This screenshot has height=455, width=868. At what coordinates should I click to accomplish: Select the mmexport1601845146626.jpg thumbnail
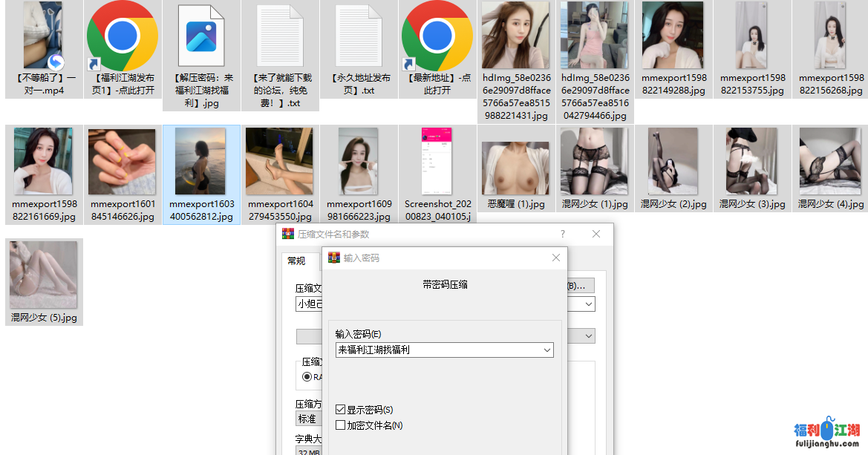[x=122, y=160]
